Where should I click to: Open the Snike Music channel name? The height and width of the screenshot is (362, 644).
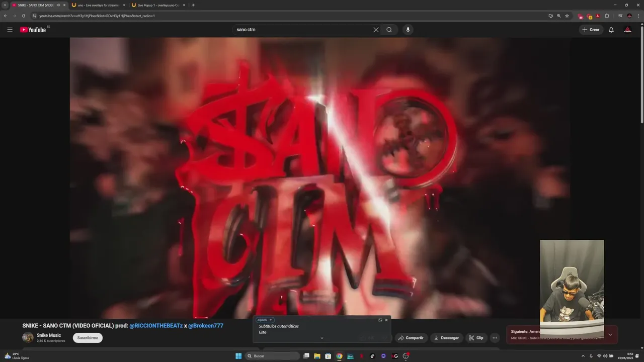49,335
